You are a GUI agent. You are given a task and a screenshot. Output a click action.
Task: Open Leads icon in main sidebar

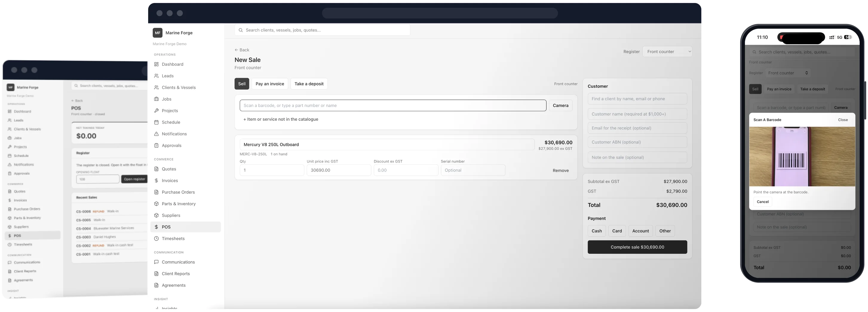pos(156,76)
